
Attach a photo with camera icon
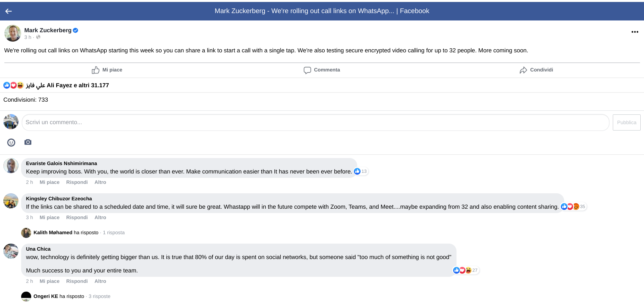(x=28, y=142)
